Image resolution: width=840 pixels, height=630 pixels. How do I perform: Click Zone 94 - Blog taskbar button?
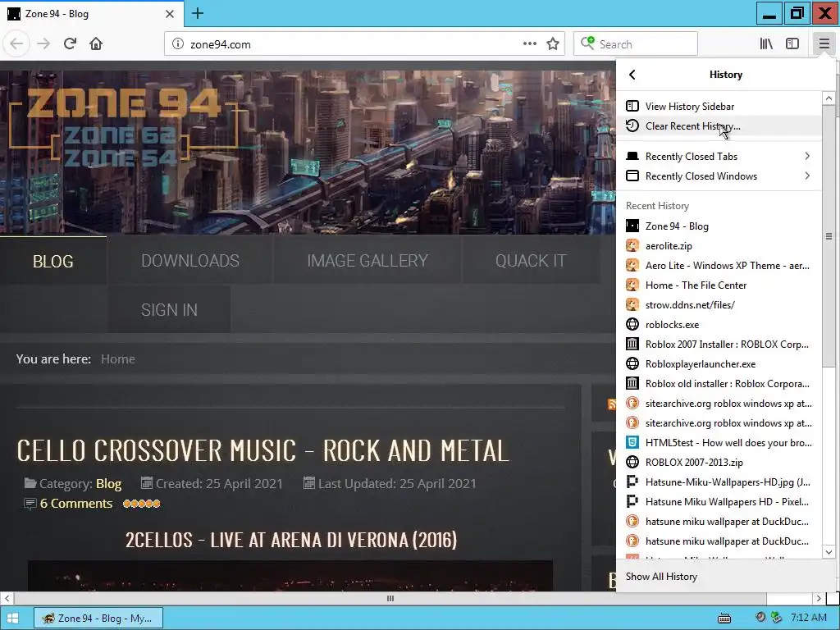tap(98, 619)
